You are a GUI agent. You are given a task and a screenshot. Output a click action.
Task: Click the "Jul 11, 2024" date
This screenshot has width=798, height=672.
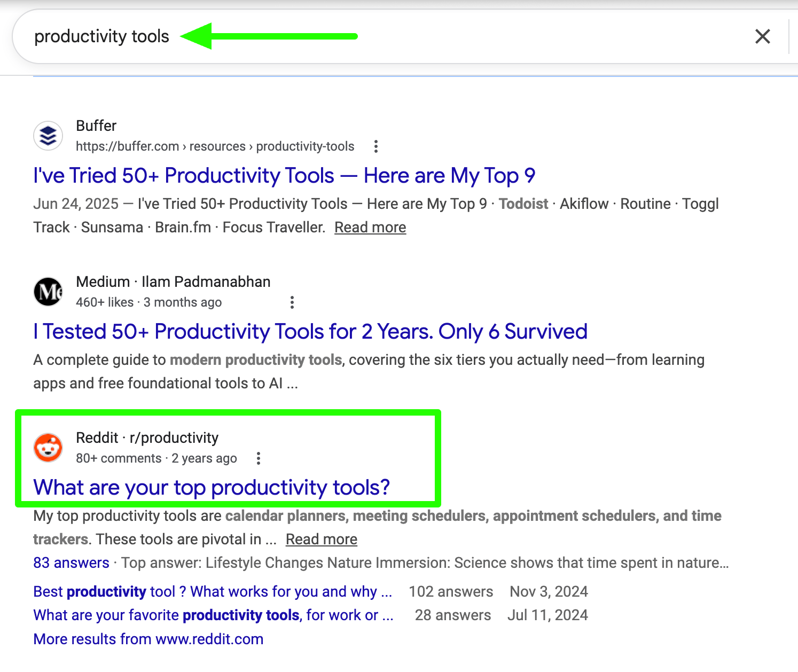547,615
